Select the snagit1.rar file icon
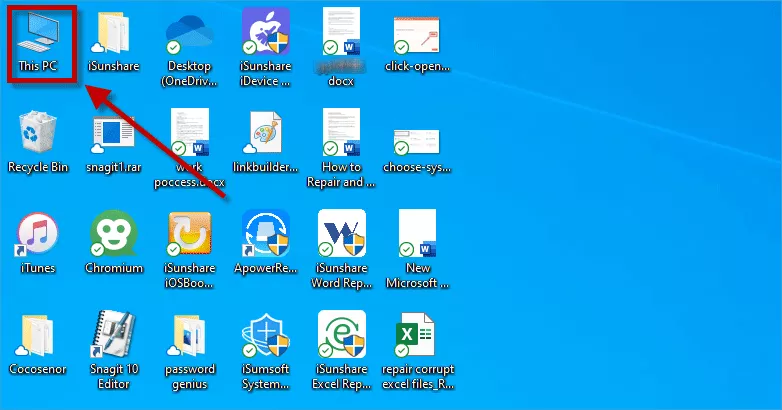 [113, 134]
